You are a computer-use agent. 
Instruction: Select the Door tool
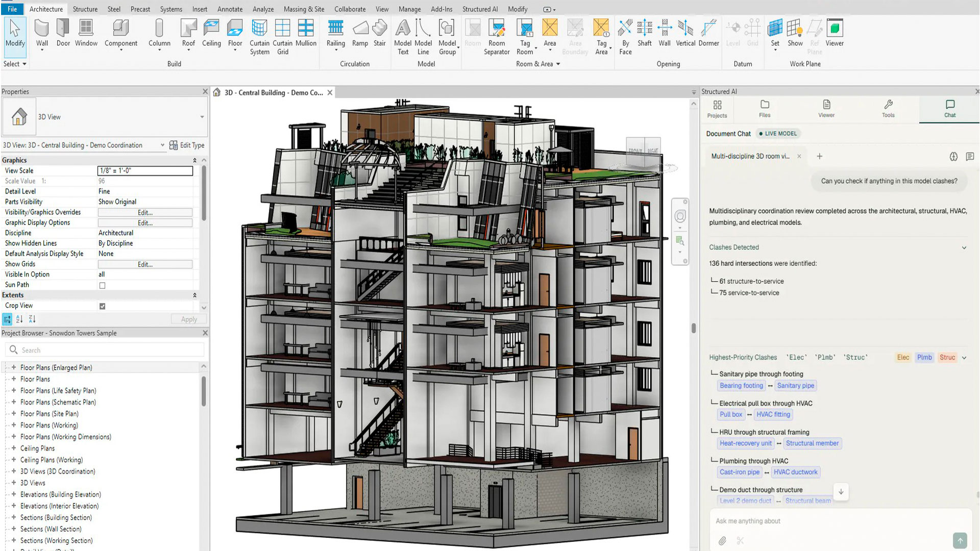click(x=63, y=33)
